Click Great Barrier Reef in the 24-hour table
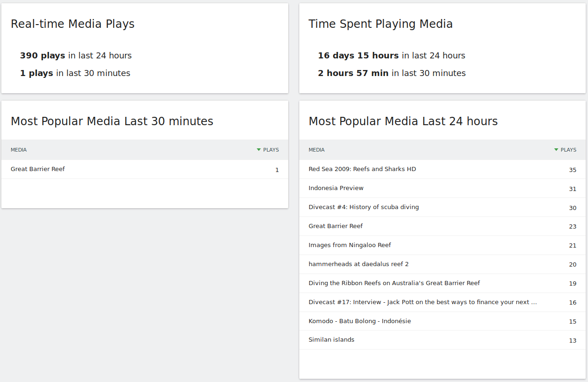Viewport: 588px width, 382px height. click(335, 226)
